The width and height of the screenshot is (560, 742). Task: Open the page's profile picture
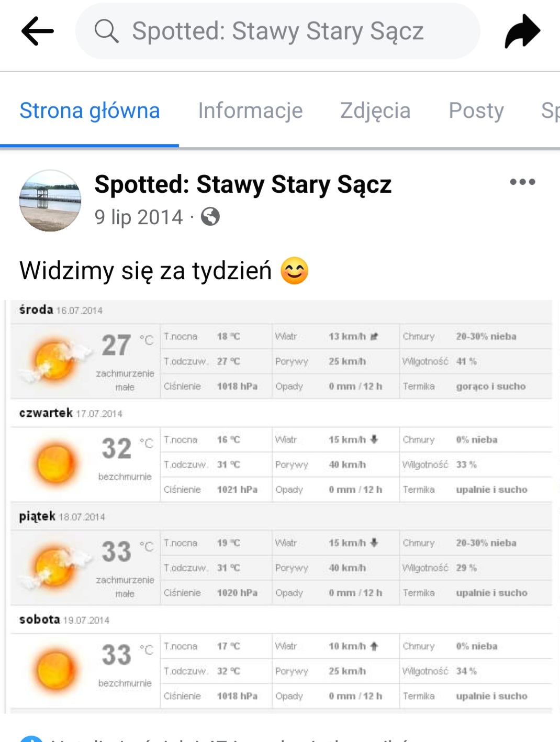tap(50, 200)
